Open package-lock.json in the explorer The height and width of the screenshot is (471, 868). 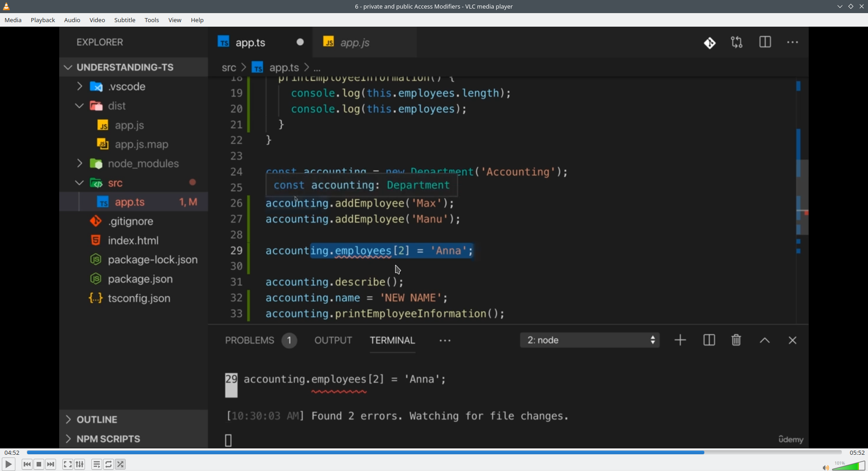tap(134, 260)
